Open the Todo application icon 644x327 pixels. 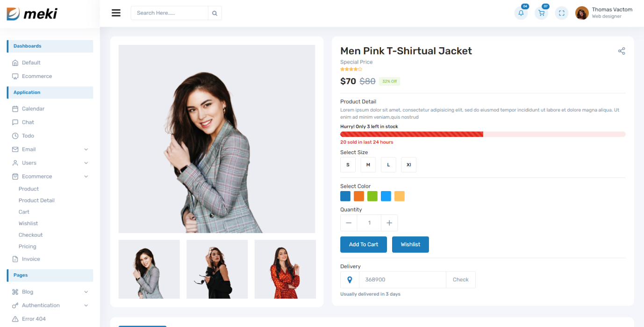tap(16, 135)
